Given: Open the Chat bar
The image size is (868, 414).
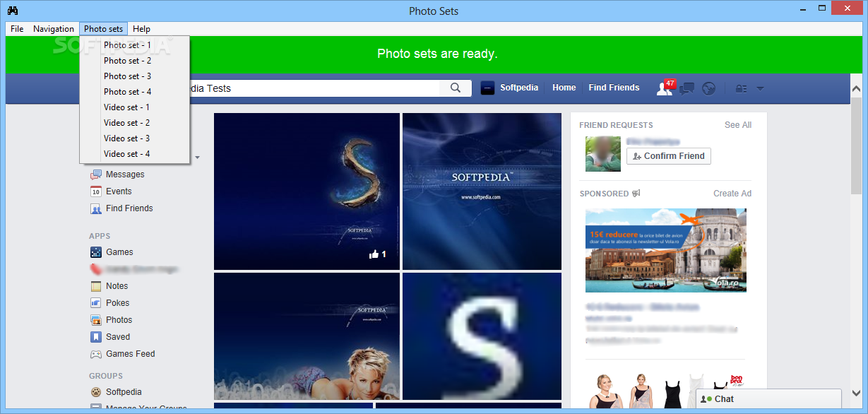Looking at the screenshot, I should tap(768, 399).
